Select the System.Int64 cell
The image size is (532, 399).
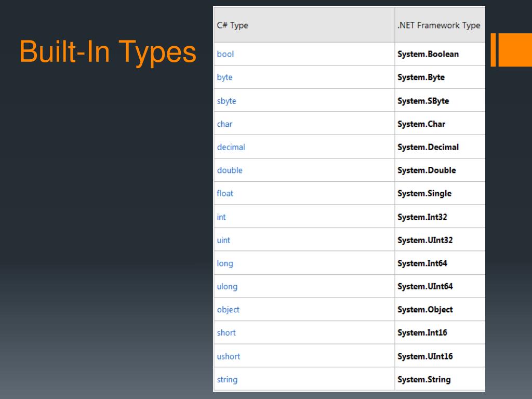[440, 263]
